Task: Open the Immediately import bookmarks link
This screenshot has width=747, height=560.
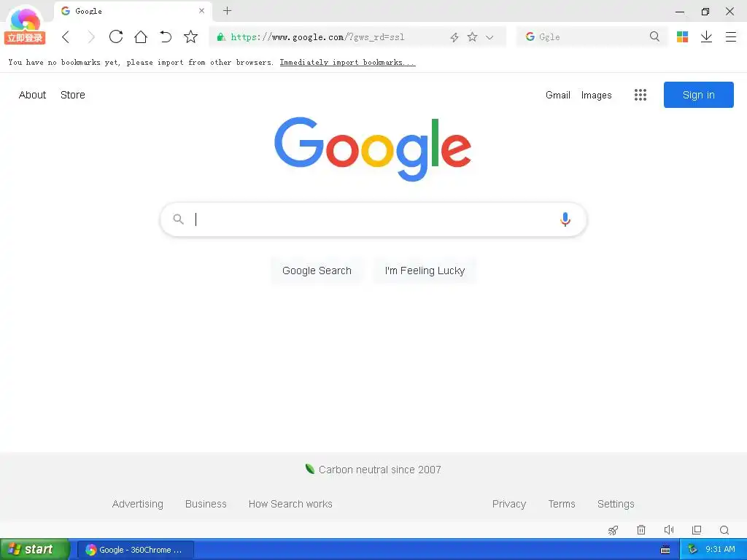Action: click(x=347, y=63)
